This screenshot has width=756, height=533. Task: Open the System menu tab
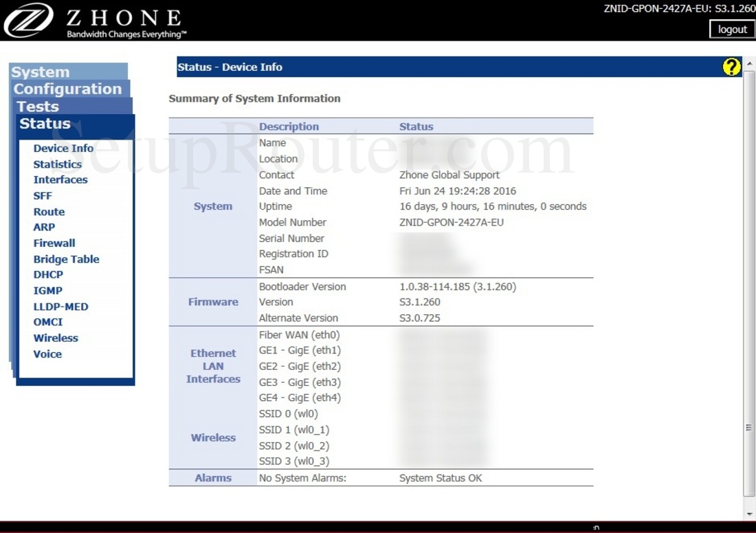[x=41, y=72]
